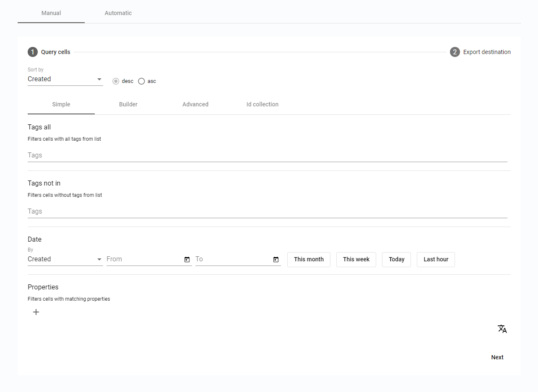The image size is (538, 392).
Task: Select the asc sort order radio button
Action: tap(141, 81)
